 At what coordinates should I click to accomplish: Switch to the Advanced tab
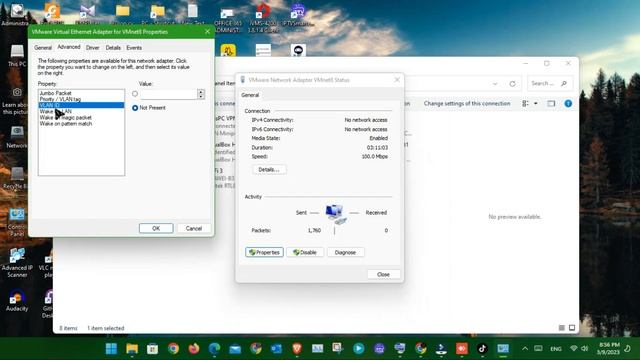click(69, 47)
